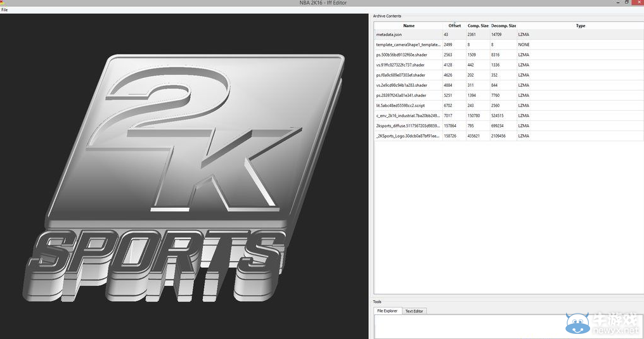Select vs.91ffc827322fc737.shader file
Viewport: 644px width, 339px height.
click(401, 65)
